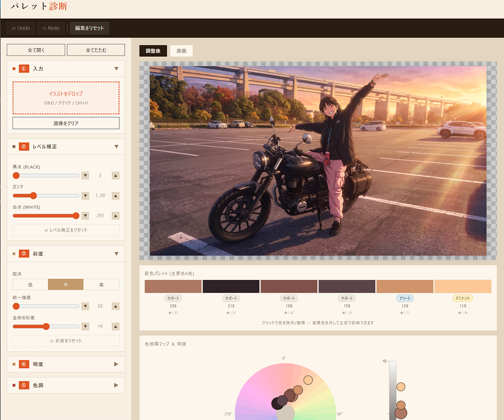Click the peach marker on brightness scale
504x420 pixels.
pos(401,387)
